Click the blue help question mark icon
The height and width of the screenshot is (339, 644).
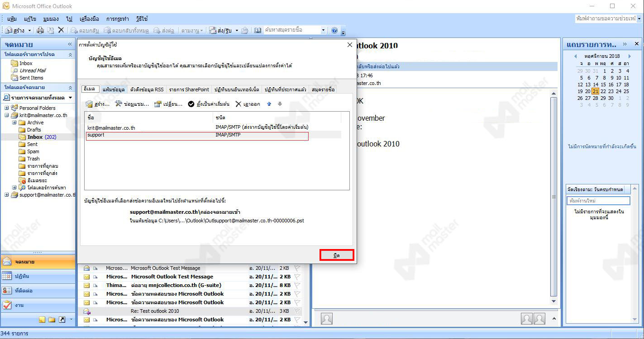tap(334, 30)
